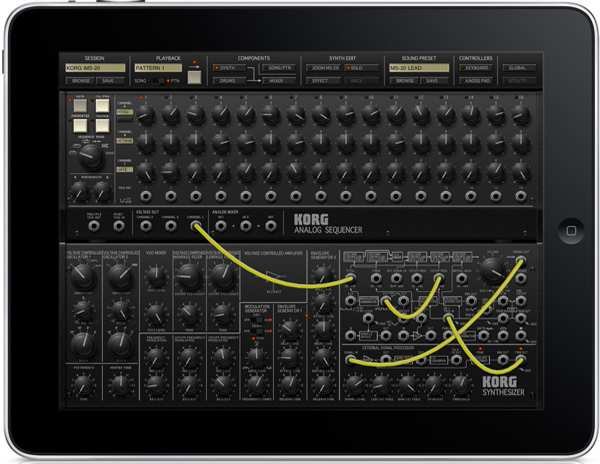600x464 pixels.
Task: Click the lowpass filter cutoff frequency knob
Action: point(223,276)
